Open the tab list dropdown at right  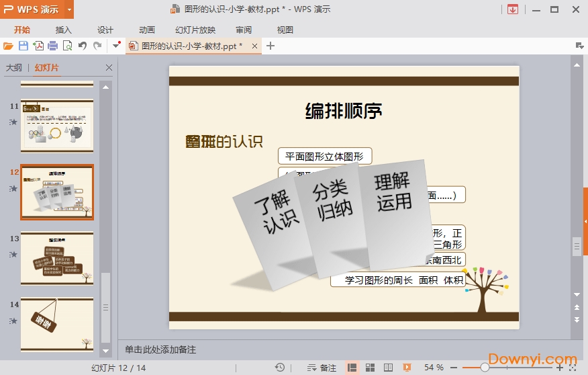tap(579, 46)
